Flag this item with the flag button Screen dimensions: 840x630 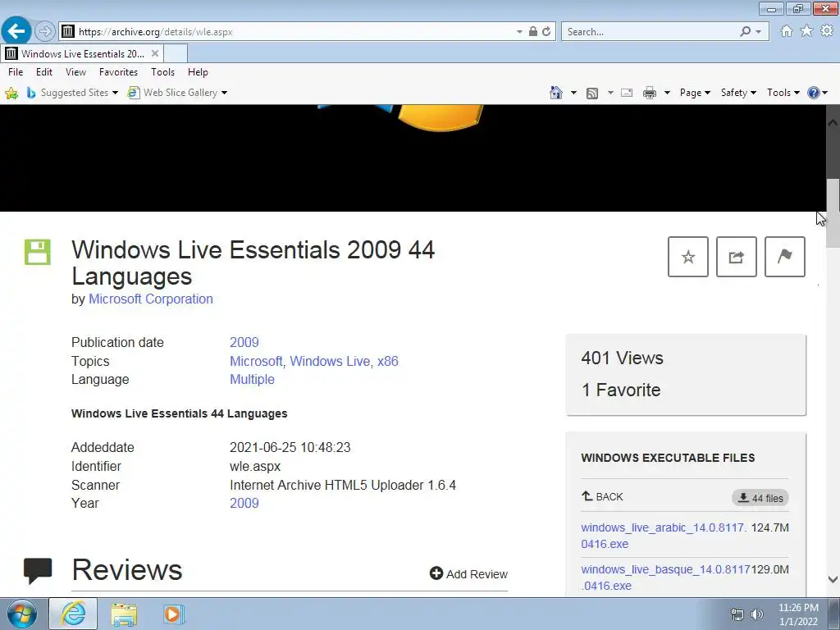784,257
